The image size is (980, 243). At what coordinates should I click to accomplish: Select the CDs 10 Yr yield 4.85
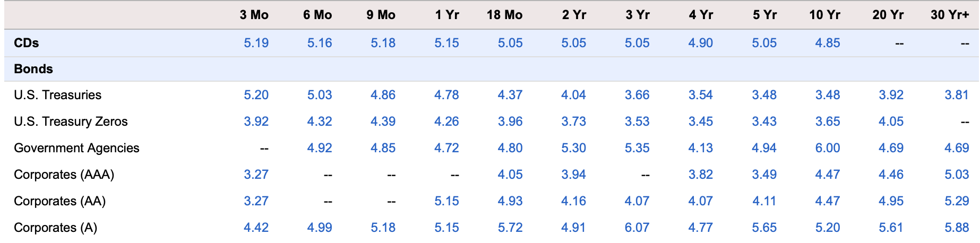(827, 43)
